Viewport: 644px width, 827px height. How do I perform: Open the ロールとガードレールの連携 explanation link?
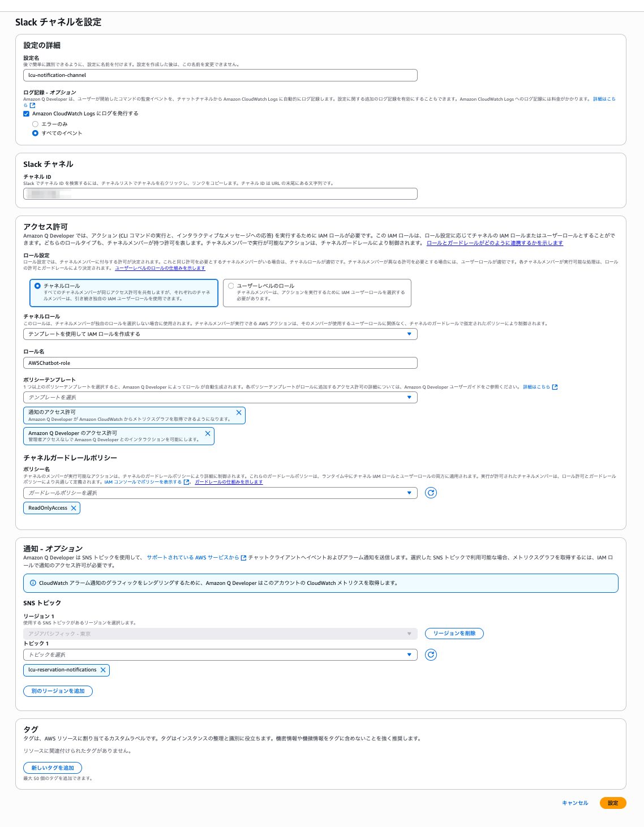point(495,243)
